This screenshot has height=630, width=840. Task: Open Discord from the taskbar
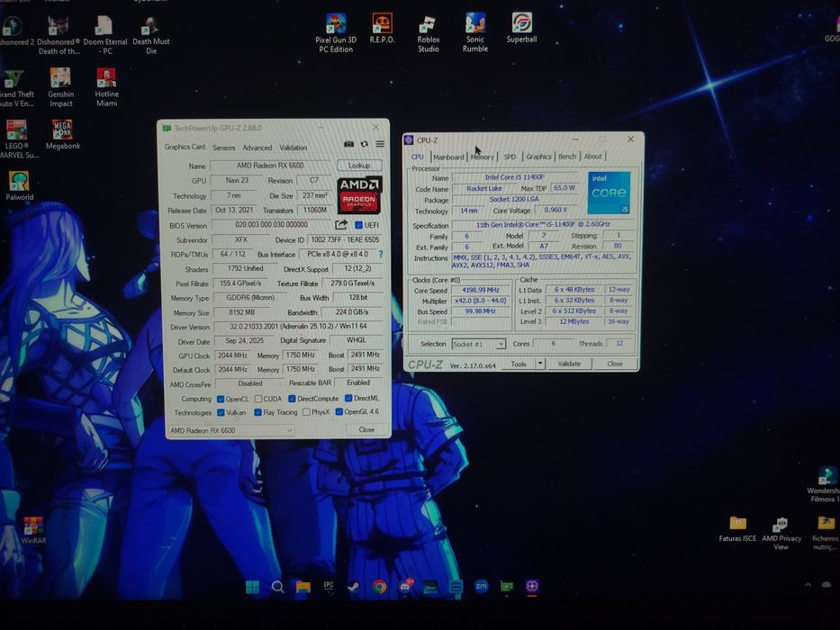click(405, 586)
